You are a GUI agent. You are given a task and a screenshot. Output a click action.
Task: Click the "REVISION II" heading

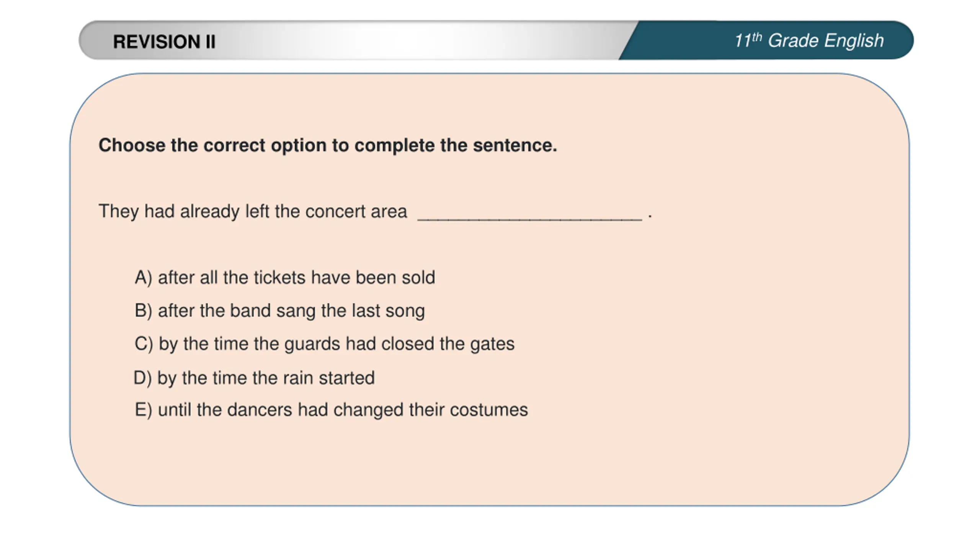(164, 42)
